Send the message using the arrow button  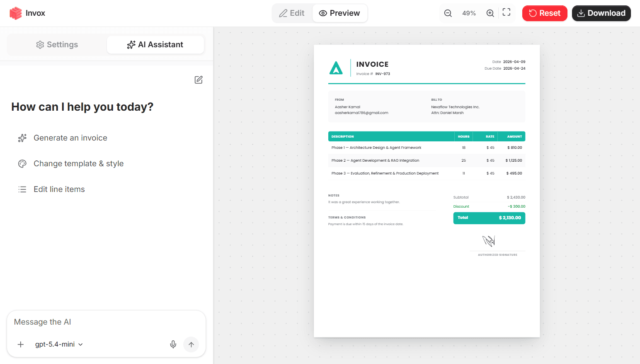(191, 344)
